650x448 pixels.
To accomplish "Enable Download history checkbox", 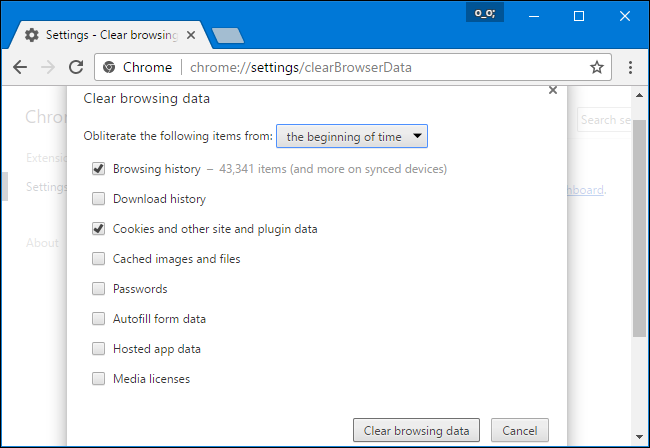I will click(98, 199).
